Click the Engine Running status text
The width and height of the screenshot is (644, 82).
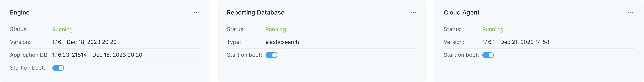click(62, 29)
